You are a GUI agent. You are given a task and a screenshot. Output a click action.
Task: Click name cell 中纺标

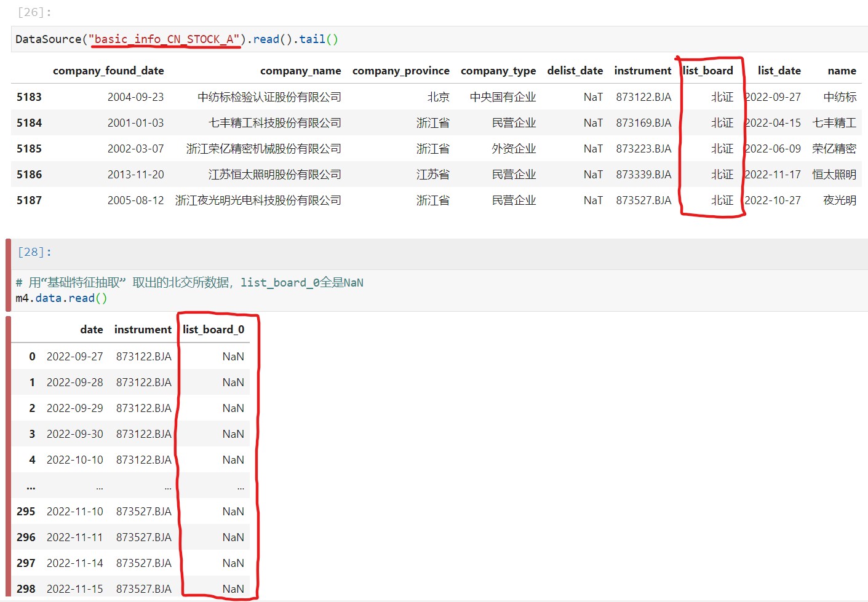[840, 97]
